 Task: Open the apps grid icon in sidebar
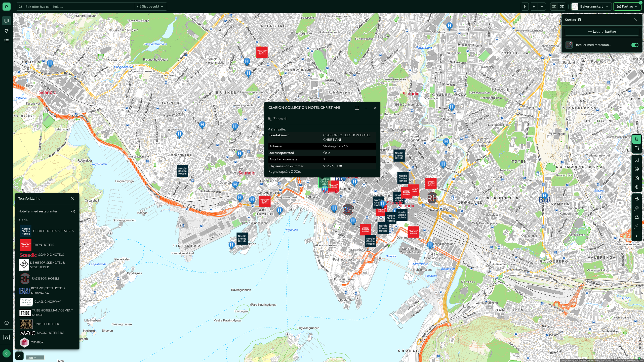(7, 337)
